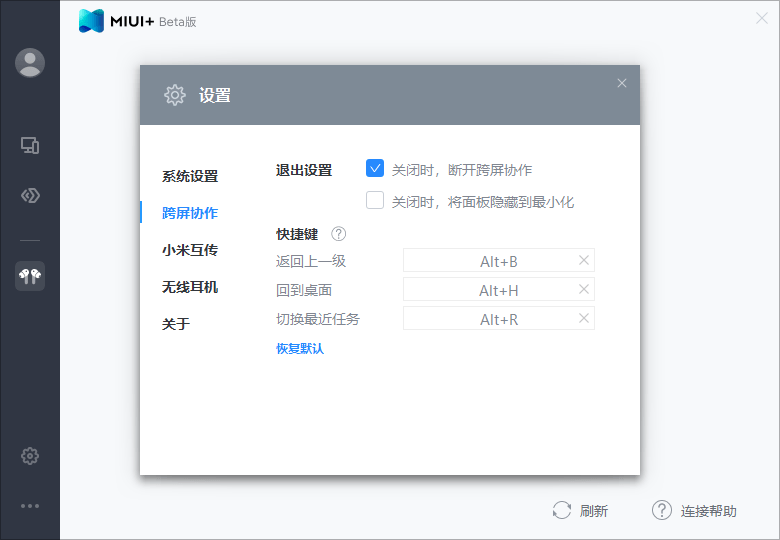
Task: Click the user avatar icon
Action: [30, 62]
